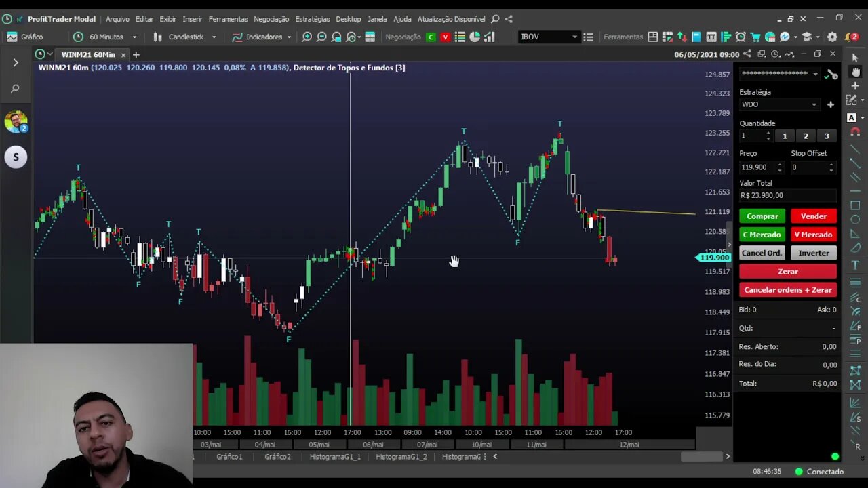This screenshot has height=488, width=868.
Task: Click Cancelar ordens + Zerar button
Action: tap(788, 290)
